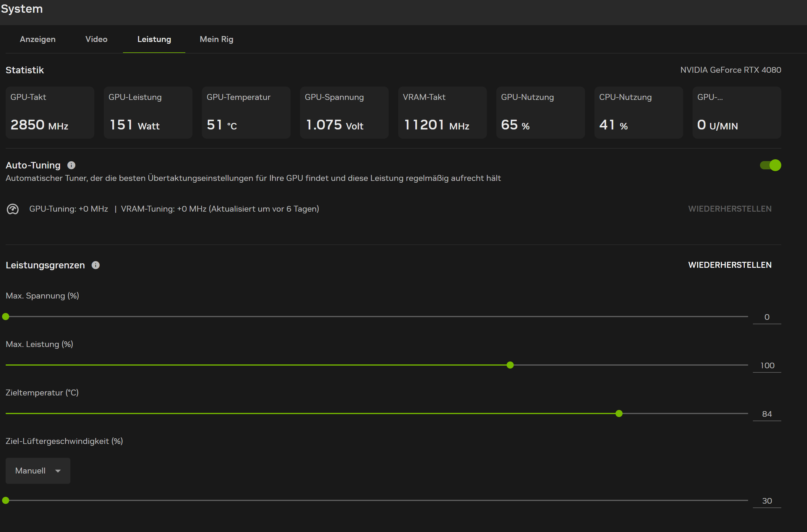Click the GPU-Temperatur statistic card
This screenshot has height=532, width=807.
246,112
